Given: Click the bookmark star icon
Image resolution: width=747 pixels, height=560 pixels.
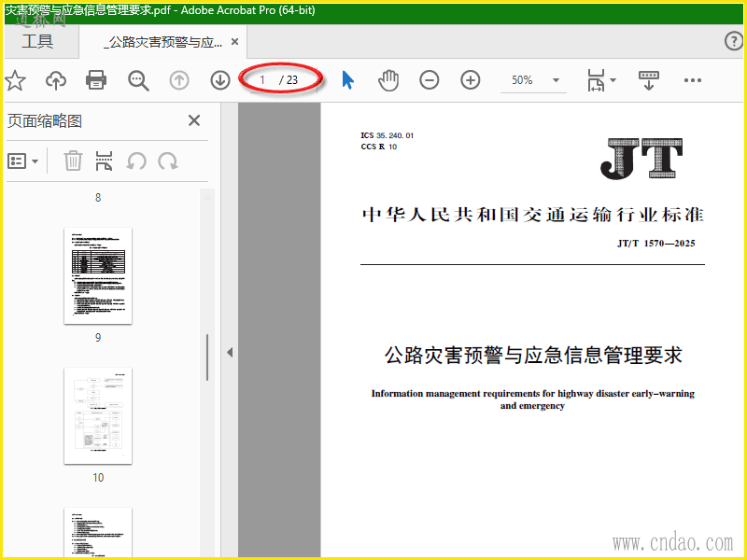Looking at the screenshot, I should [x=15, y=80].
